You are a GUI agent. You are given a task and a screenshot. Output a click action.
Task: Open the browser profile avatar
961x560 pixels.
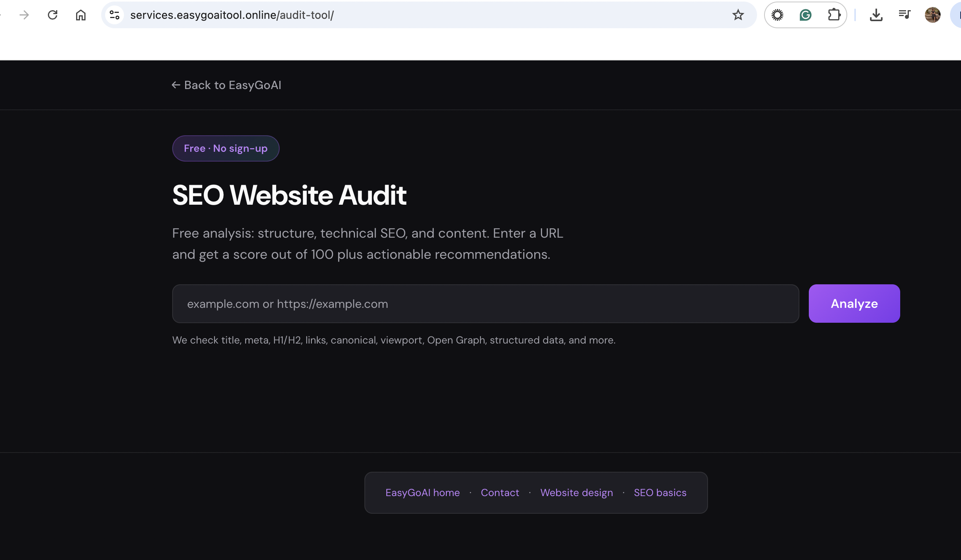[x=932, y=15]
